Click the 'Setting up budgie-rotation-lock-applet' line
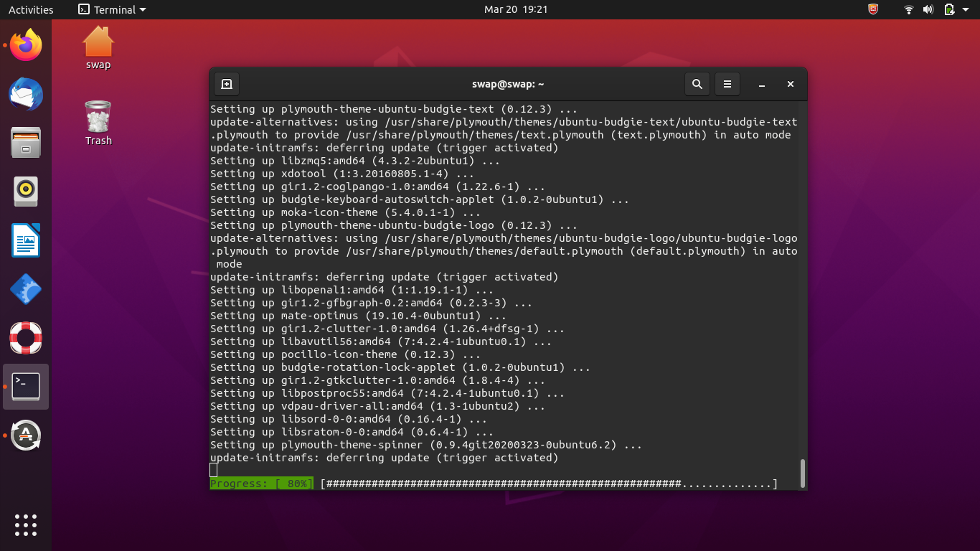 400,367
